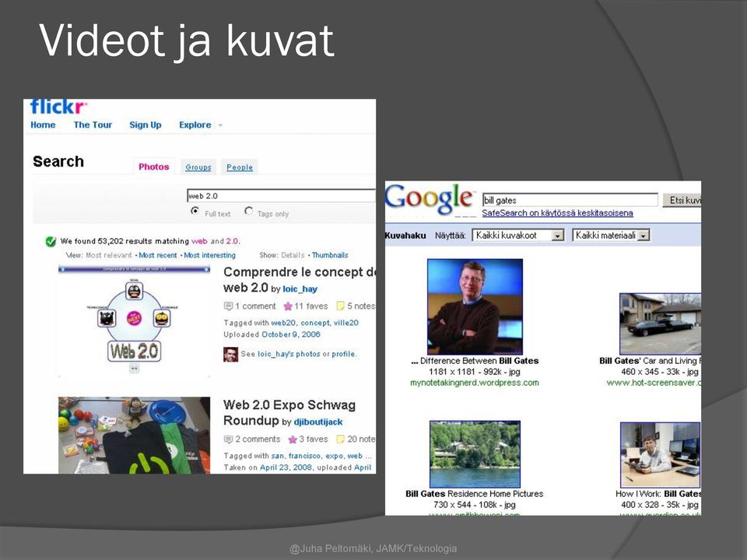Go to flickr Home
This screenshot has height=560, width=747.
click(43, 124)
